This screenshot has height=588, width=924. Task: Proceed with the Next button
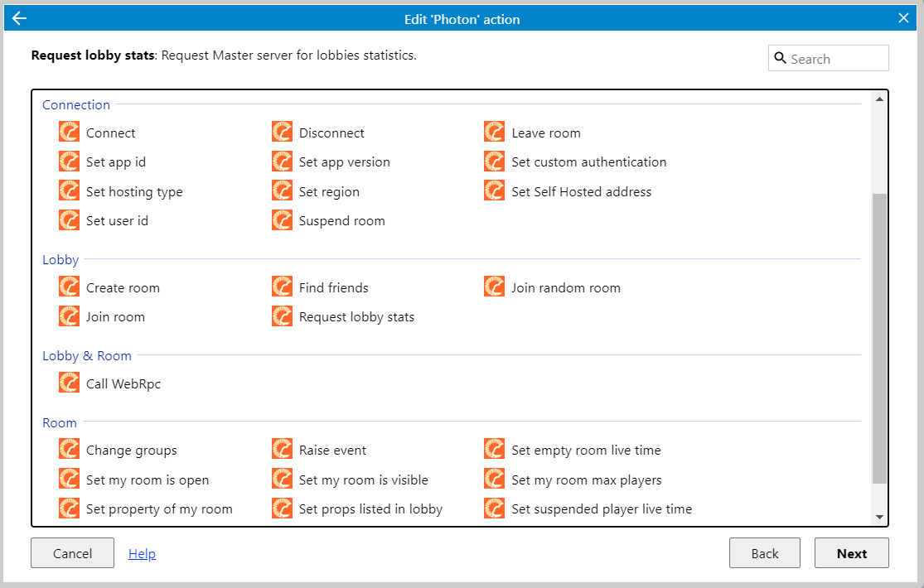click(852, 553)
